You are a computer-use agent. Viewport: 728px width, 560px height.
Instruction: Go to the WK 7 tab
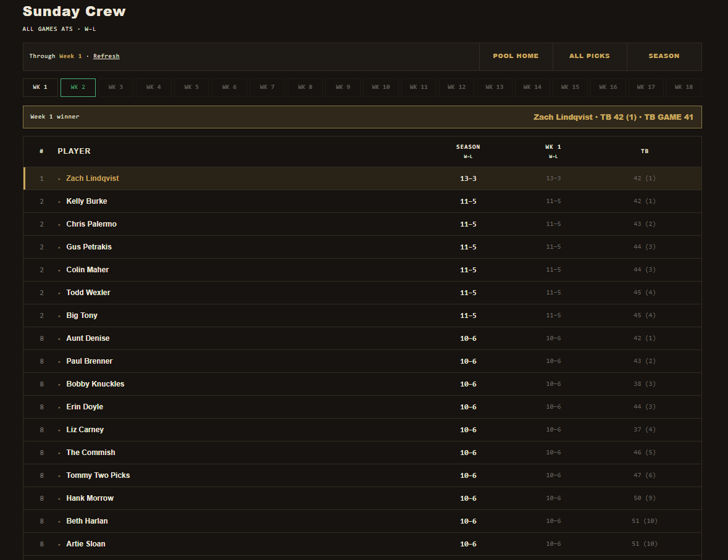pyautogui.click(x=267, y=87)
